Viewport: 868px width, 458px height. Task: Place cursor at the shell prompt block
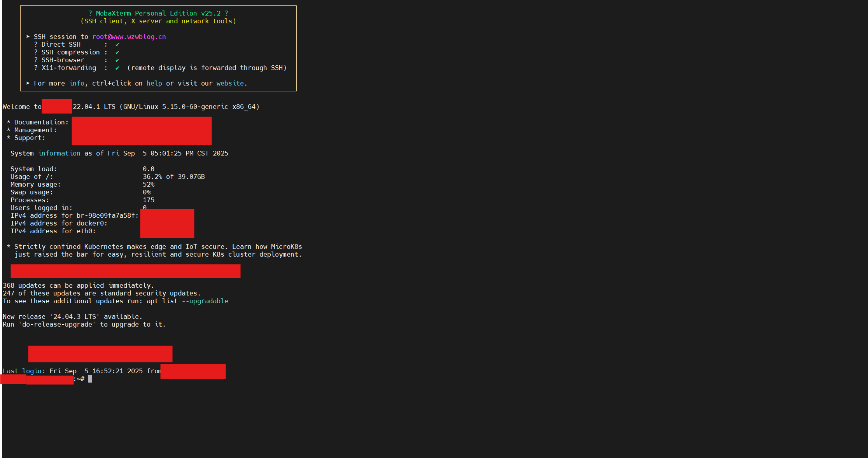pyautogui.click(x=90, y=379)
